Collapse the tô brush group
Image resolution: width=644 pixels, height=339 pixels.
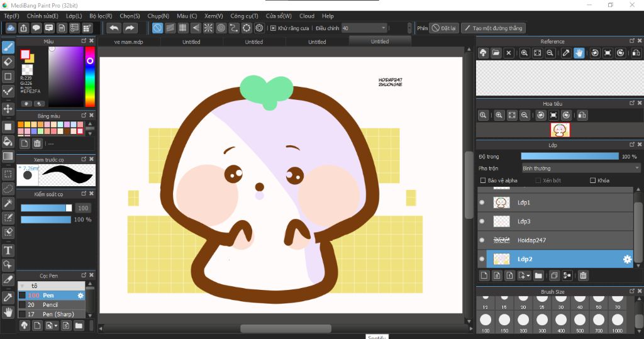pyautogui.click(x=22, y=286)
